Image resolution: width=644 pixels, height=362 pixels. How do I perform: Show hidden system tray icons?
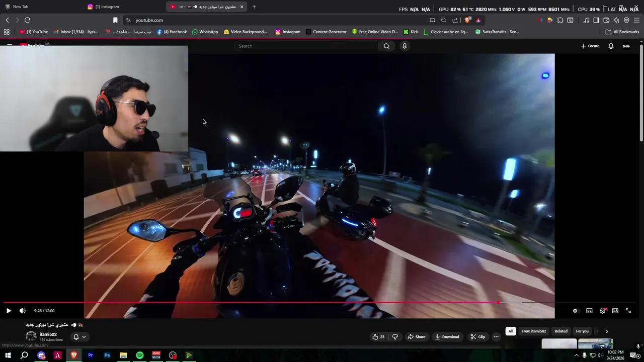(576, 355)
